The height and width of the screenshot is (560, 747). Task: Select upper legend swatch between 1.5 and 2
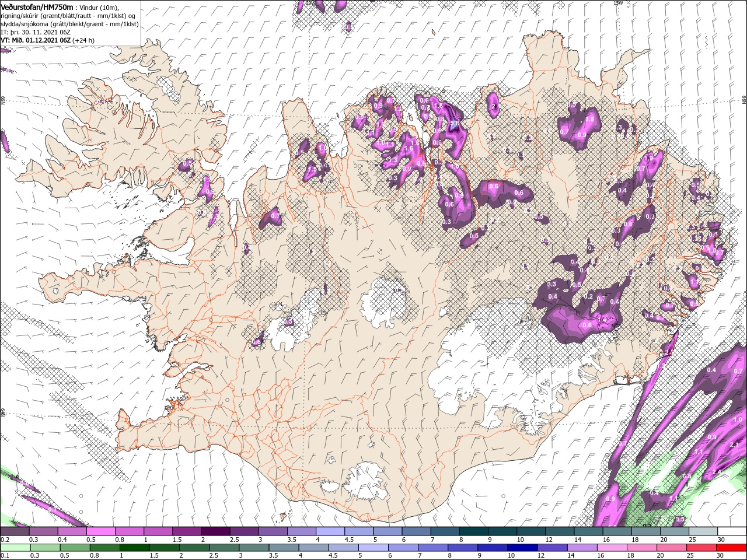coord(187,531)
